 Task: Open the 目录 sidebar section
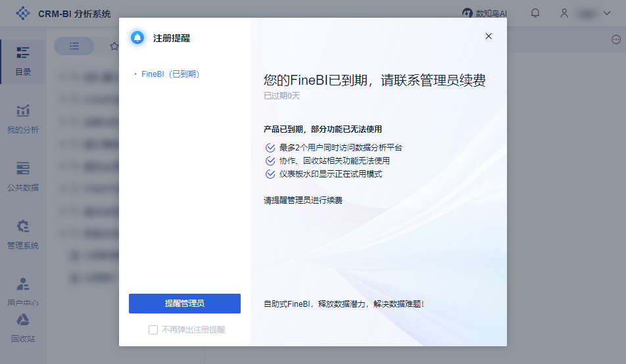[x=23, y=62]
